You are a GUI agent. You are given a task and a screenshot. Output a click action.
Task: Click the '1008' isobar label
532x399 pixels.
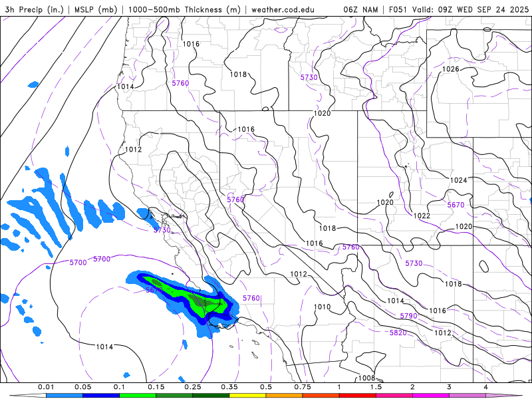click(367, 378)
